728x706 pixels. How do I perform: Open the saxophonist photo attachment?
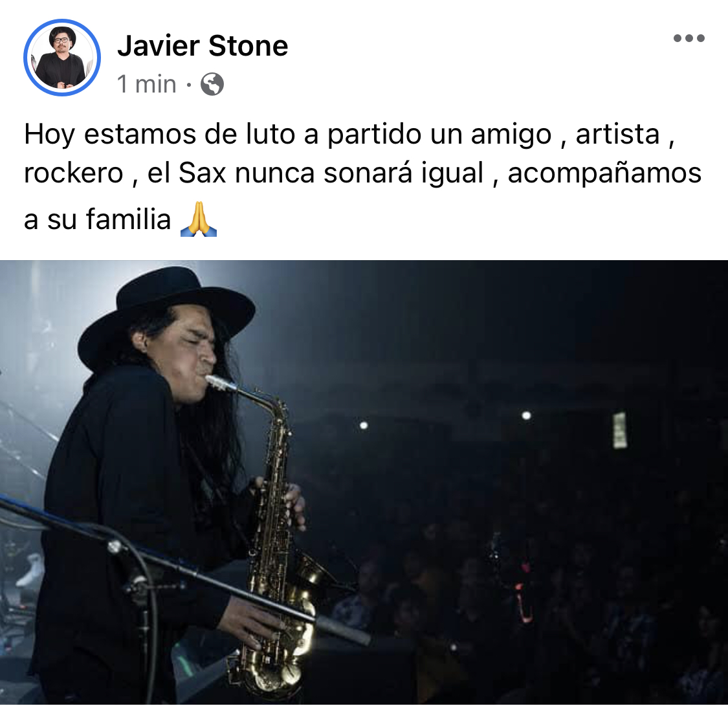364,482
